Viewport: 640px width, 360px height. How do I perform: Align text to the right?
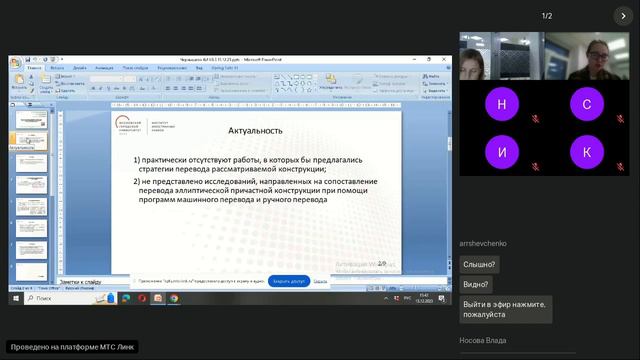(183, 89)
